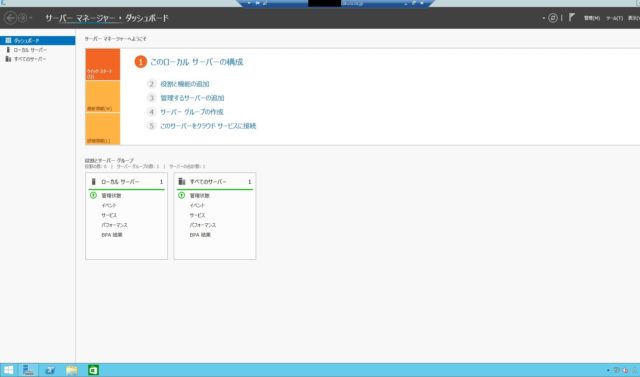This screenshot has height=377, width=640.
Task: Open navigation history dropdown beside forward arrow
Action: (31, 18)
